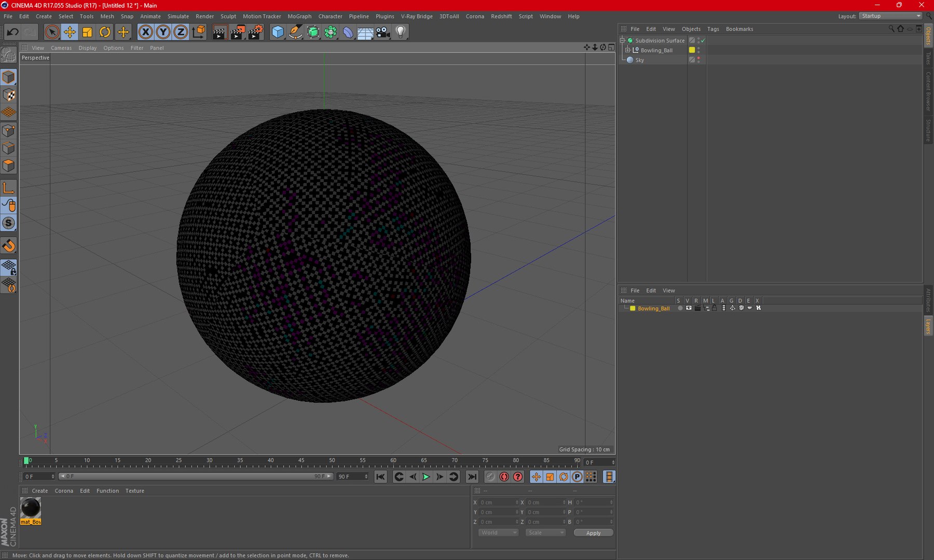Collapse the Subdivision Surface tree item
This screenshot has height=560, width=934.
[622, 40]
